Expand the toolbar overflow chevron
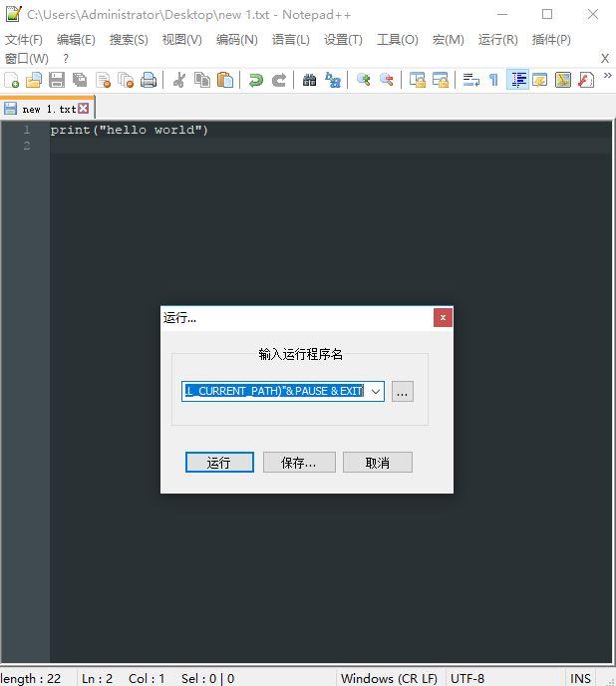This screenshot has width=616, height=686. tap(608, 76)
